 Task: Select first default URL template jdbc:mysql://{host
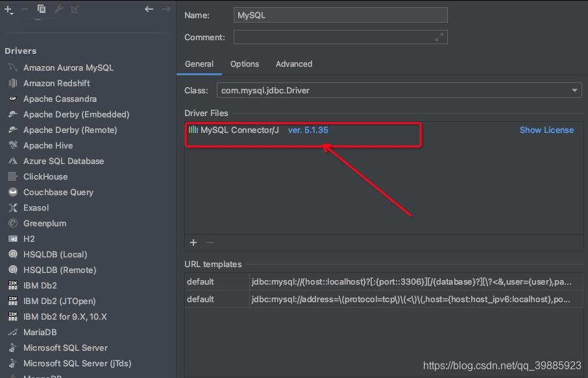coord(416,282)
